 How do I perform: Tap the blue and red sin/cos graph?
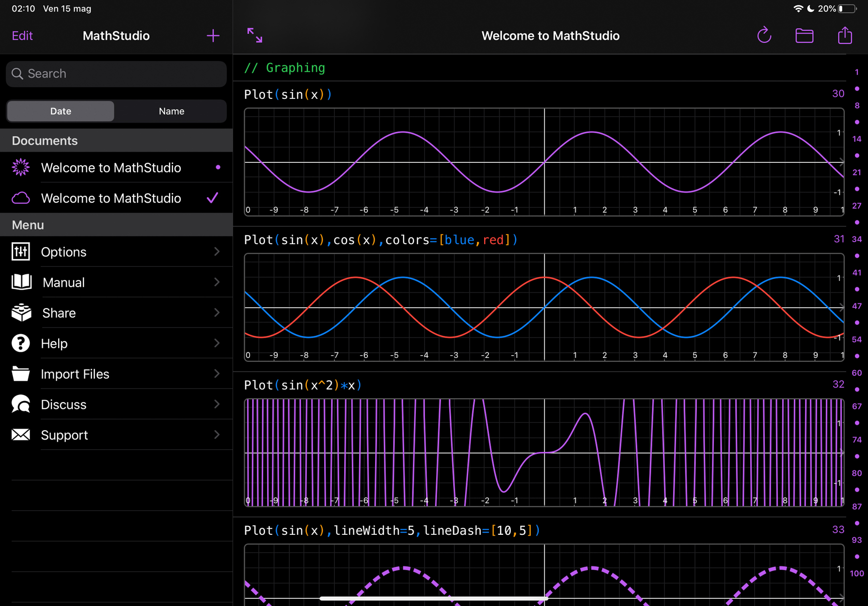point(544,307)
